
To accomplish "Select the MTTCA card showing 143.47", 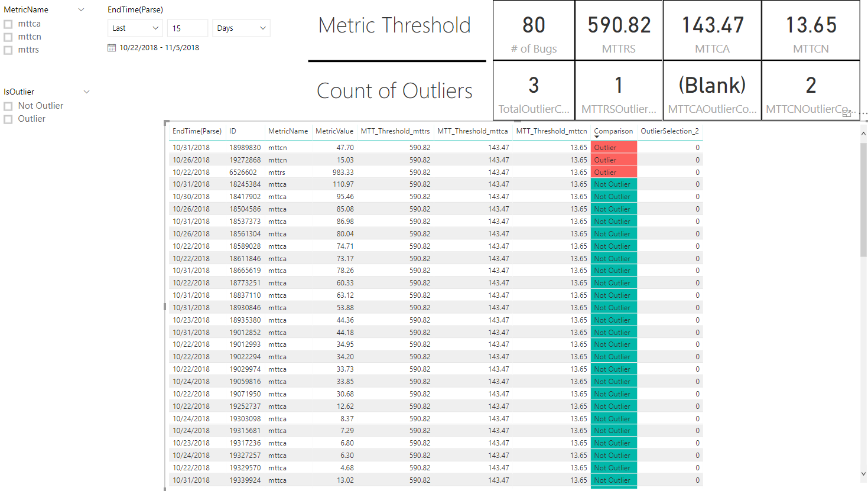I will (712, 31).
